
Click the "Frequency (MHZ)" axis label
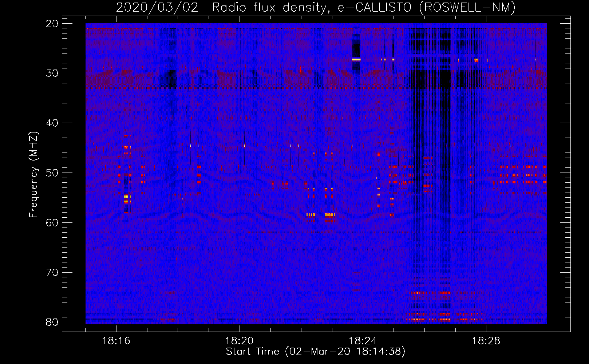[33, 175]
